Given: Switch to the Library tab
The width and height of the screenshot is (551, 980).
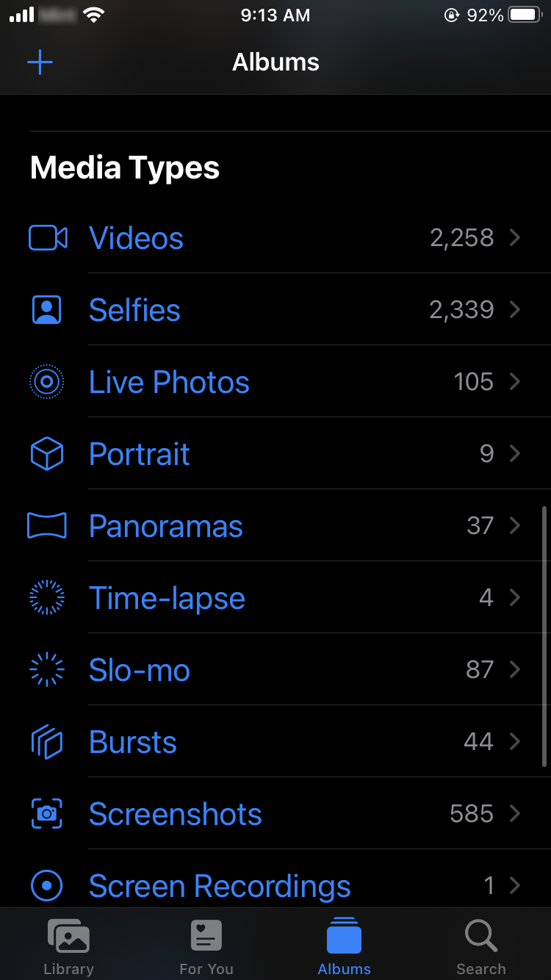Looking at the screenshot, I should 68,946.
